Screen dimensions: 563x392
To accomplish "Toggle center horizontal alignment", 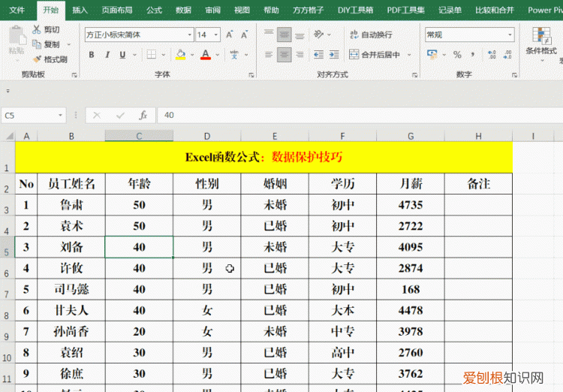I will tap(284, 55).
